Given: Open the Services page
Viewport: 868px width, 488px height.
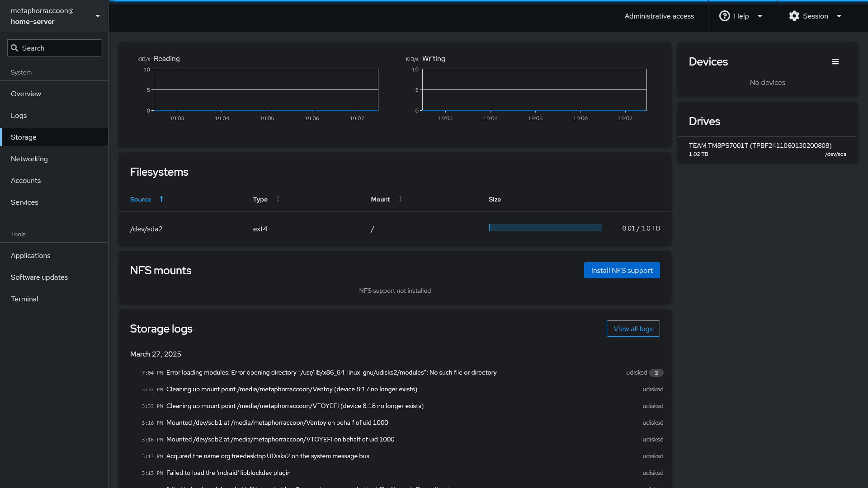Looking at the screenshot, I should point(54,202).
